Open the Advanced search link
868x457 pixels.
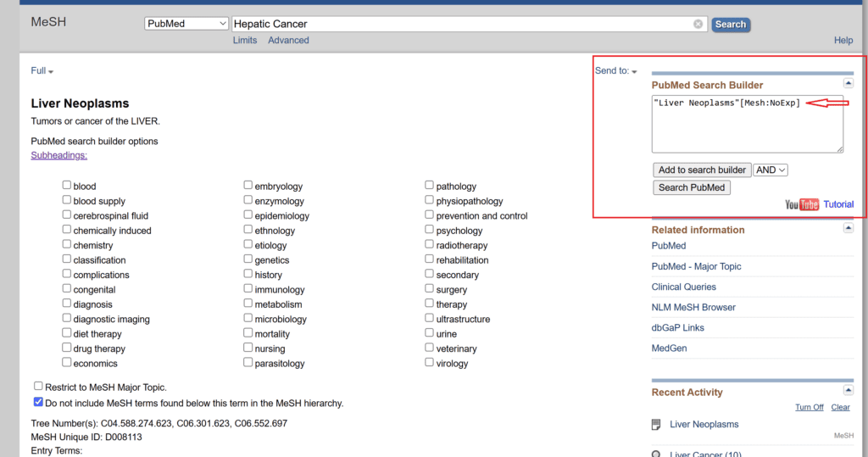pos(288,41)
